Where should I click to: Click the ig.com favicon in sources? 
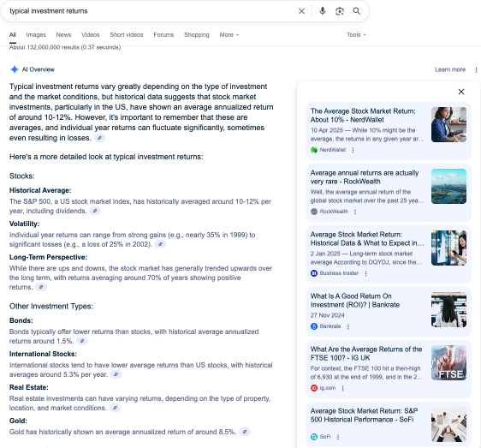(x=314, y=388)
